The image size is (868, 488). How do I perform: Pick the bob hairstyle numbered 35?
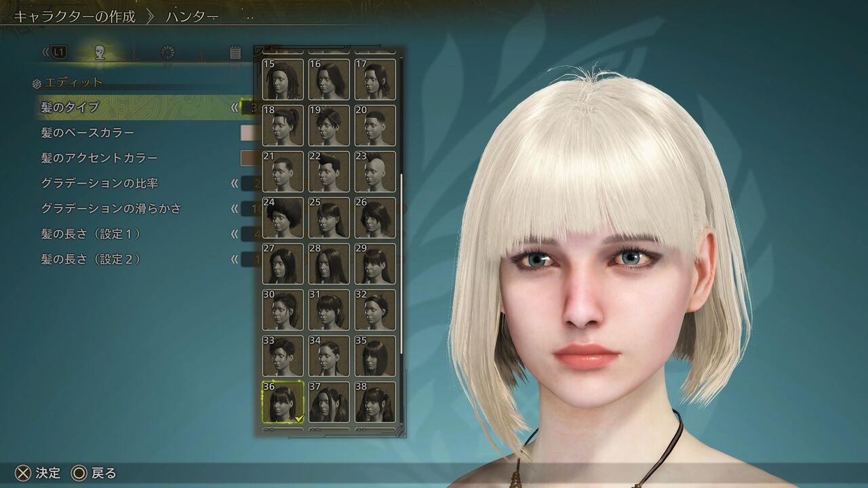point(375,356)
